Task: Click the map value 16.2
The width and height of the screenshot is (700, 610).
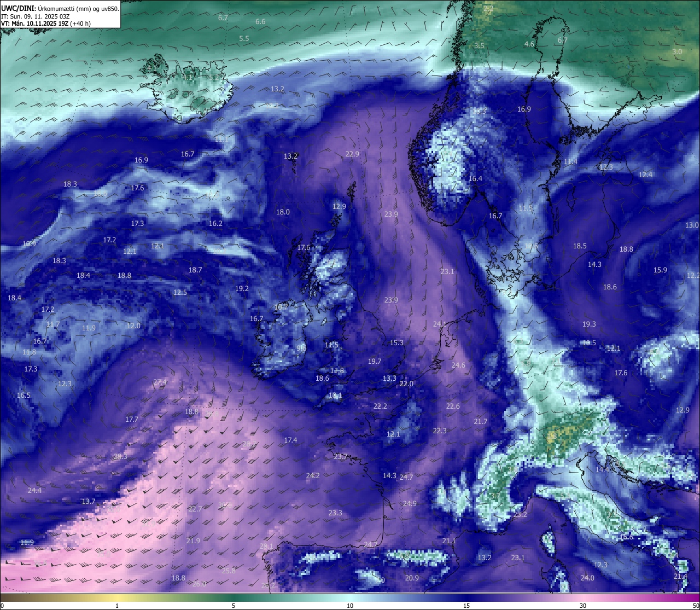Action: pyautogui.click(x=215, y=223)
